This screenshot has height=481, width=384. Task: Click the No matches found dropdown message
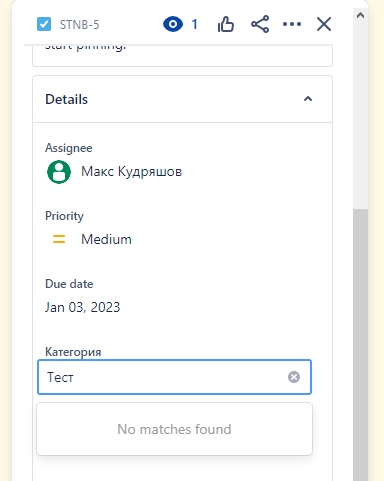174,429
